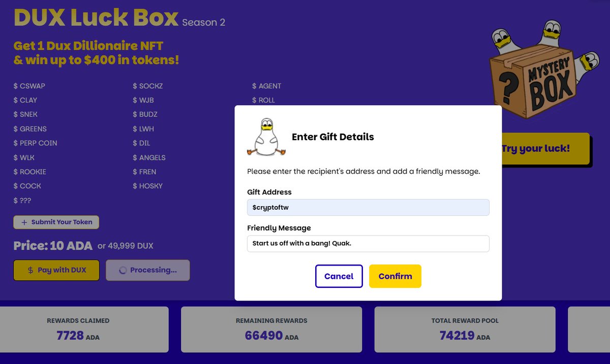
Task: Select the $ CLAY token entry
Action: (x=25, y=100)
